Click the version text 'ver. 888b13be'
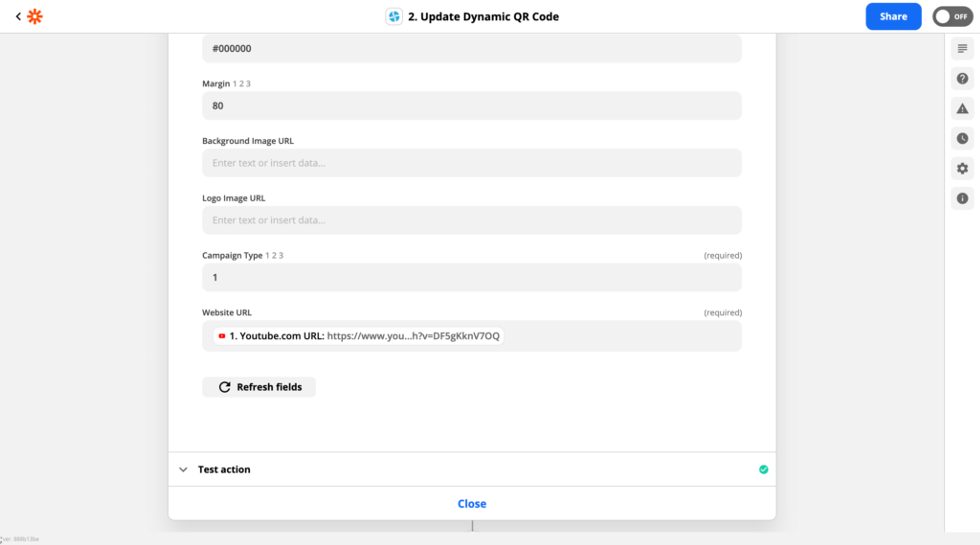The width and height of the screenshot is (980, 545). point(20,539)
